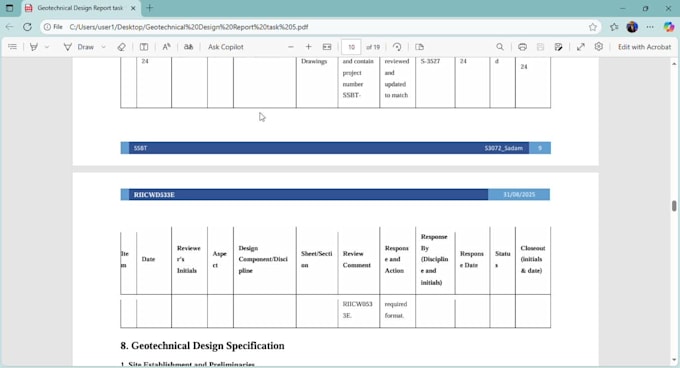680x368 pixels.
Task: Click the vertical scrollbar thumb
Action: (674, 206)
